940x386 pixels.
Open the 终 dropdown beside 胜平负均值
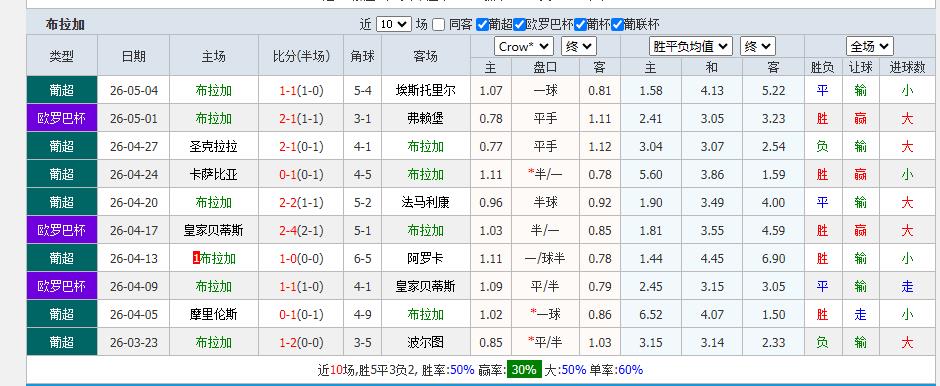point(758,46)
